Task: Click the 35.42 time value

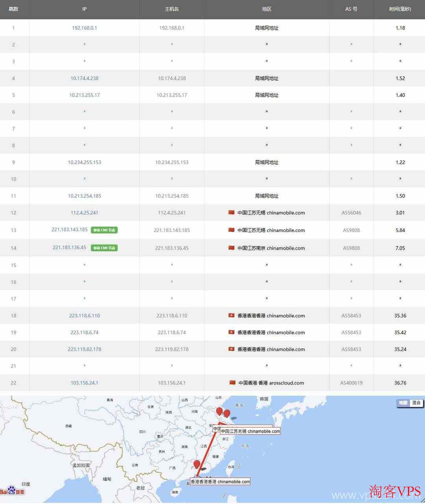Action: point(400,333)
